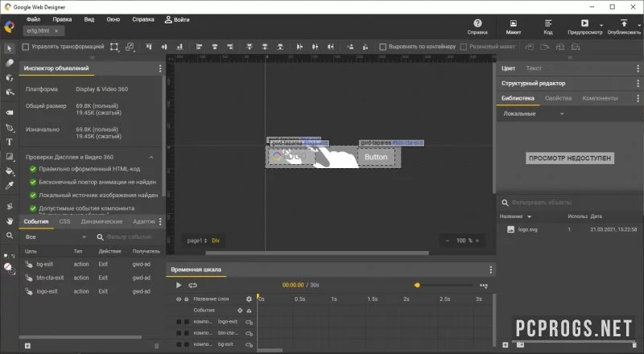The width and height of the screenshot is (644, 354).
Task: Switch to the CSS tab
Action: click(x=64, y=221)
